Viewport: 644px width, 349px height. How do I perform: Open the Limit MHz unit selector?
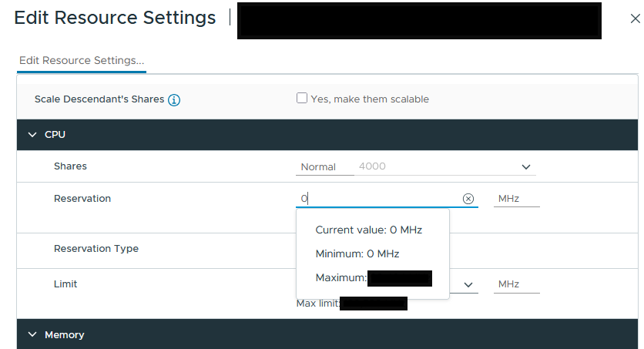click(517, 284)
